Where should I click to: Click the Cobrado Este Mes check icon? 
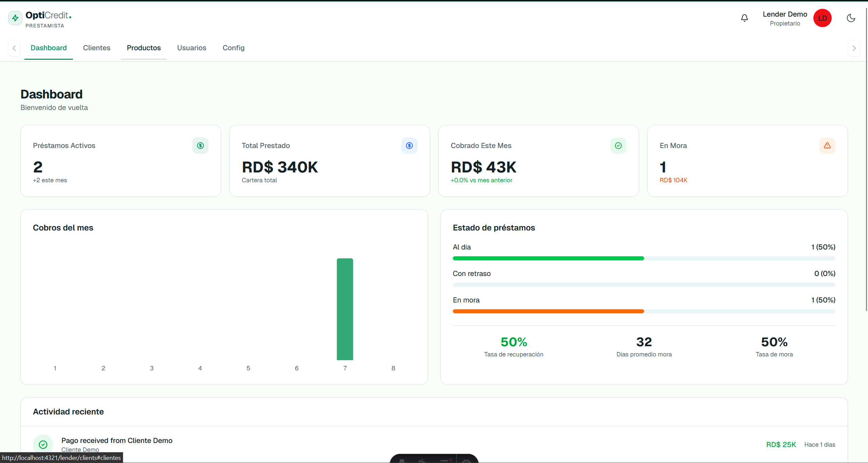point(618,146)
